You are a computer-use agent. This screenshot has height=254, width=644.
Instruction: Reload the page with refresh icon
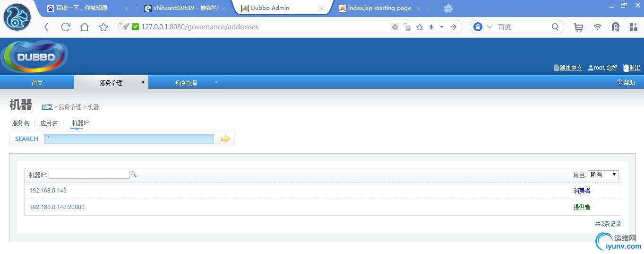66,27
